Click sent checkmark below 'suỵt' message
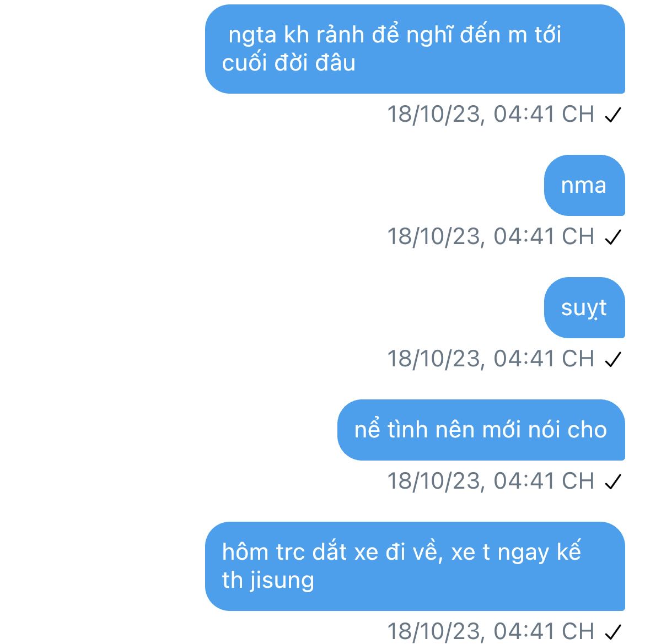 coord(613,359)
